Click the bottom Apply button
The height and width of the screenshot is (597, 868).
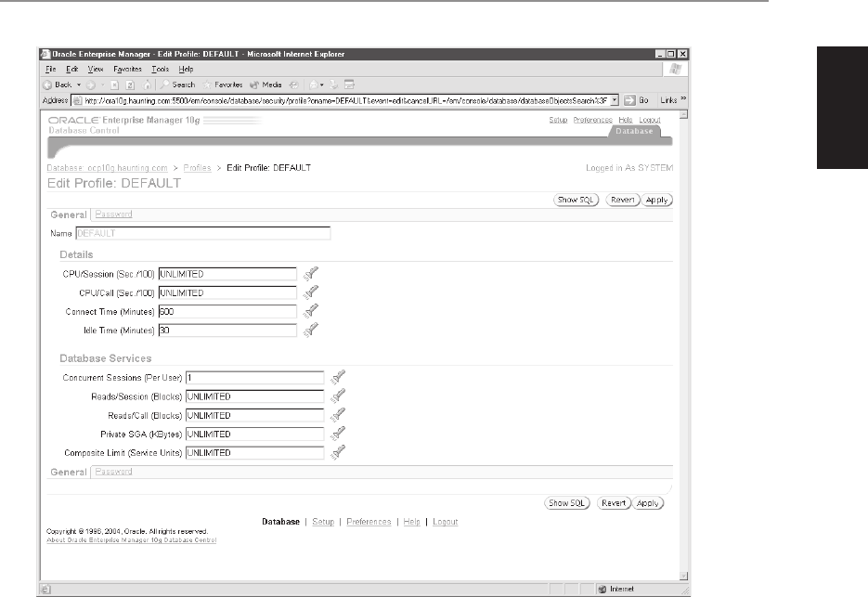pyautogui.click(x=648, y=503)
